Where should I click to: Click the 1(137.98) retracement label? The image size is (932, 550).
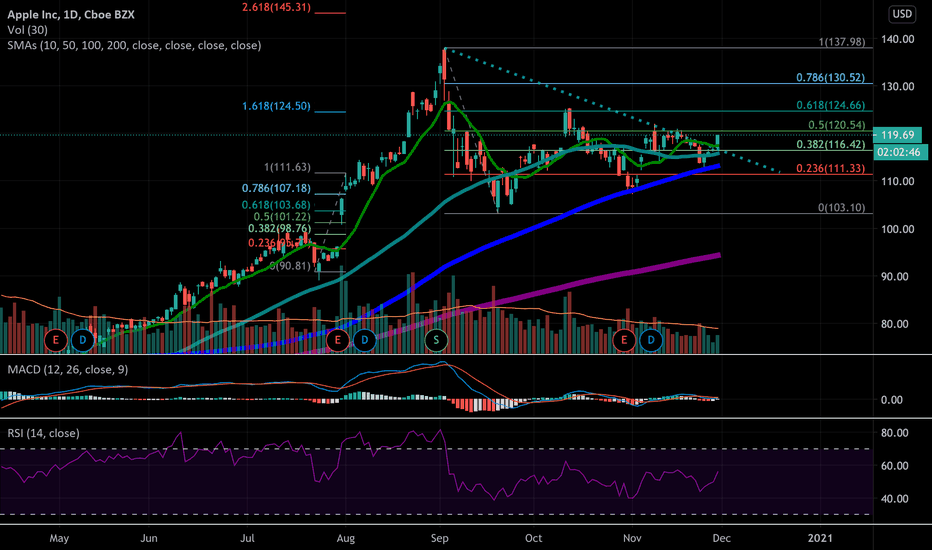click(842, 42)
